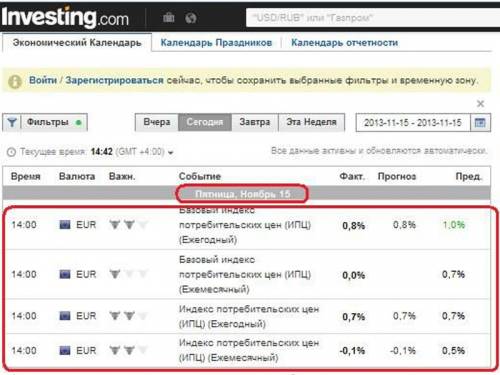
Task: Select Экономический Календарь tab
Action: coord(77,43)
